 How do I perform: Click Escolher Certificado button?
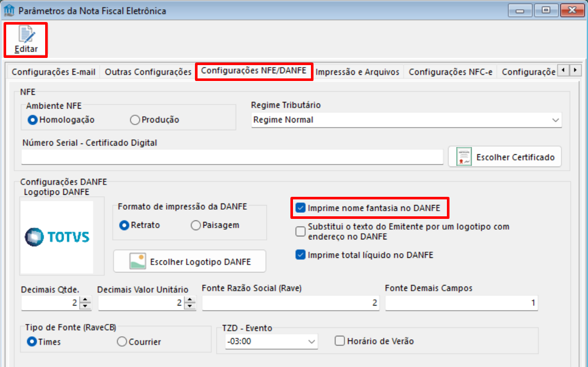(505, 156)
